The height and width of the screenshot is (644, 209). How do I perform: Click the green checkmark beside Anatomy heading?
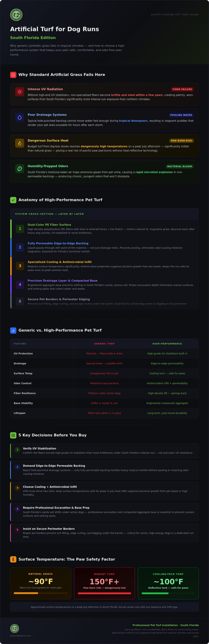(13, 200)
